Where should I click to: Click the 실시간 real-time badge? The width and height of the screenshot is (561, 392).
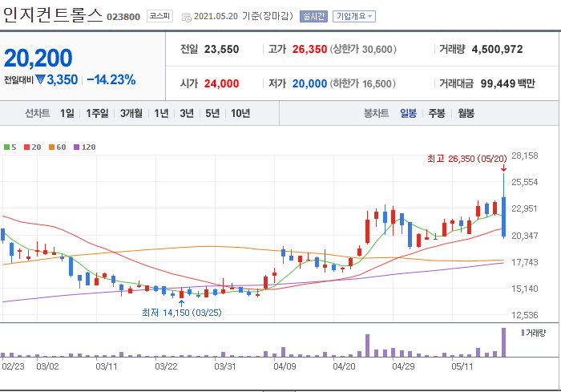point(313,16)
